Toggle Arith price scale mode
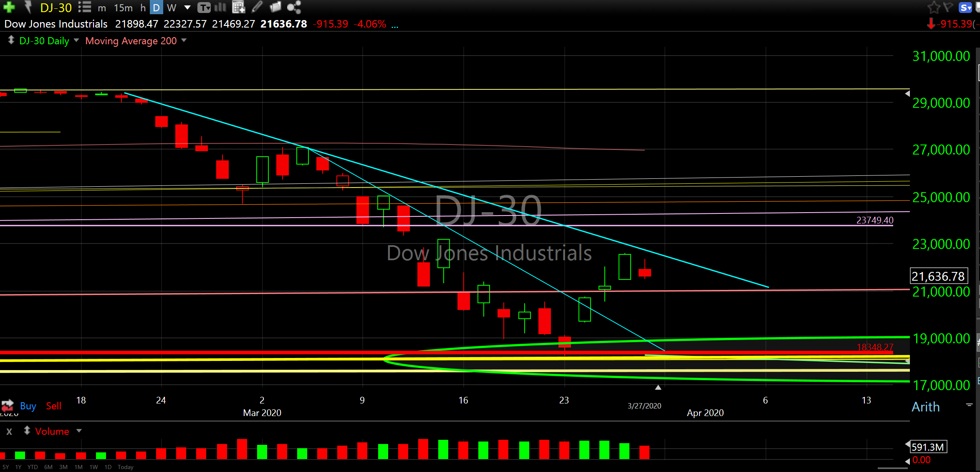This screenshot has height=472, width=980. 925,407
